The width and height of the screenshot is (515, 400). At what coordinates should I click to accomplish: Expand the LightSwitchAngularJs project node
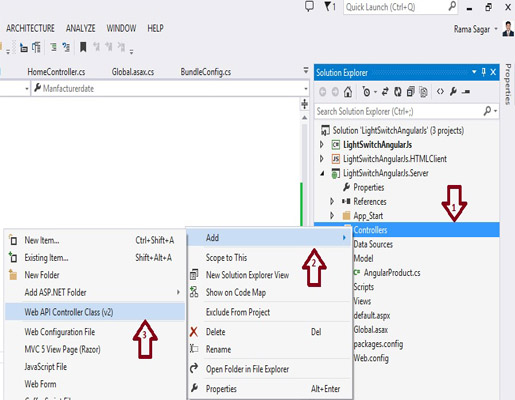(322, 144)
